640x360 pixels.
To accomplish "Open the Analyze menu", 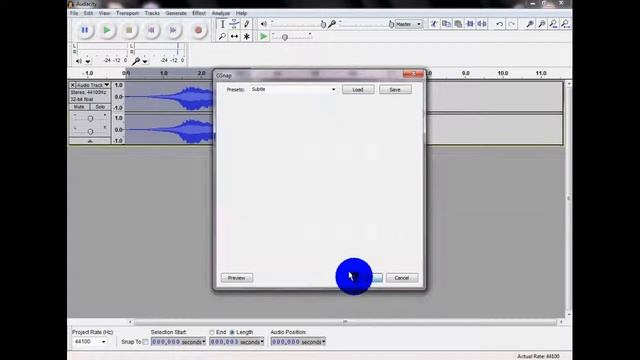I will (x=221, y=13).
